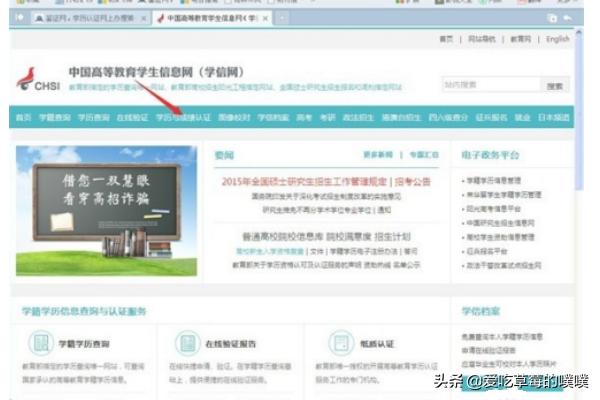Open 就业 in the navigation bar
This screenshot has height=400, width=600.
coord(522,117)
